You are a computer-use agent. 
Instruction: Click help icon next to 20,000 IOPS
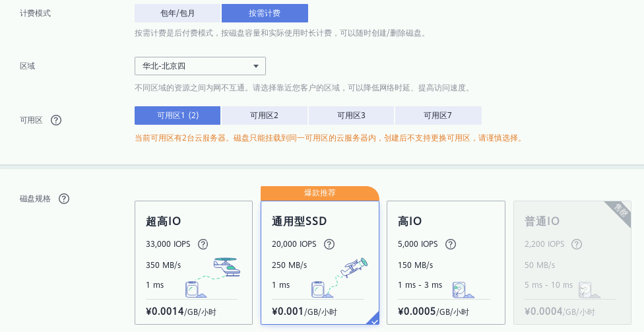click(x=329, y=244)
